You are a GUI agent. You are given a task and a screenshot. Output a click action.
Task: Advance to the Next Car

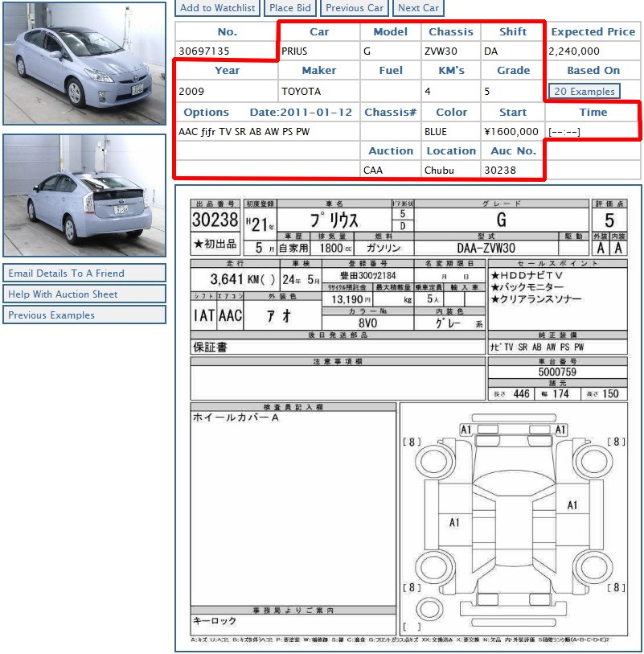point(417,8)
